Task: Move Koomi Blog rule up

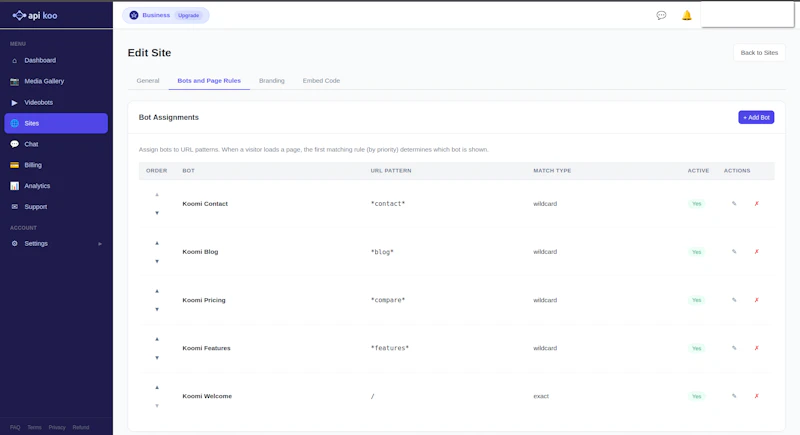Action: [157, 243]
